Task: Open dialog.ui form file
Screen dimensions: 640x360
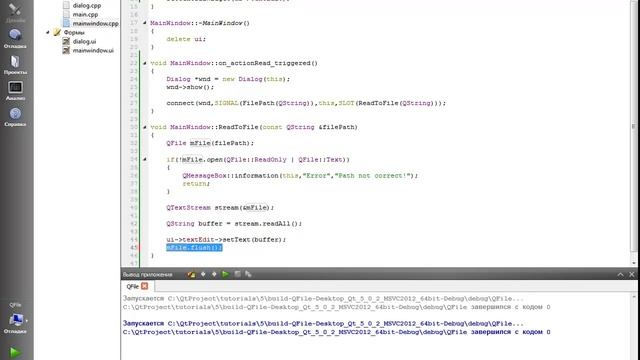Action: 84,41
